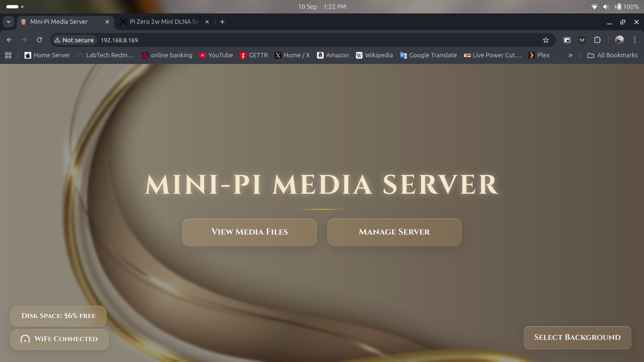Image resolution: width=644 pixels, height=362 pixels.
Task: Reload the page using the refresh icon
Action: point(39,40)
